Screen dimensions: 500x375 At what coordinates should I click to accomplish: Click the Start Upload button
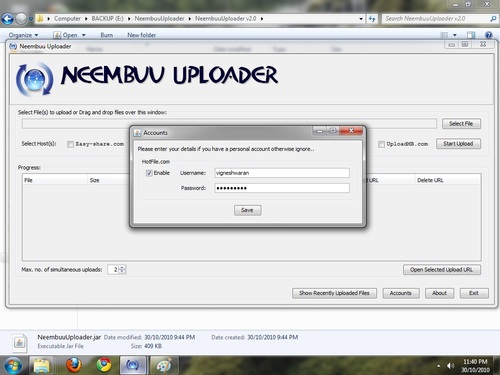[458, 144]
